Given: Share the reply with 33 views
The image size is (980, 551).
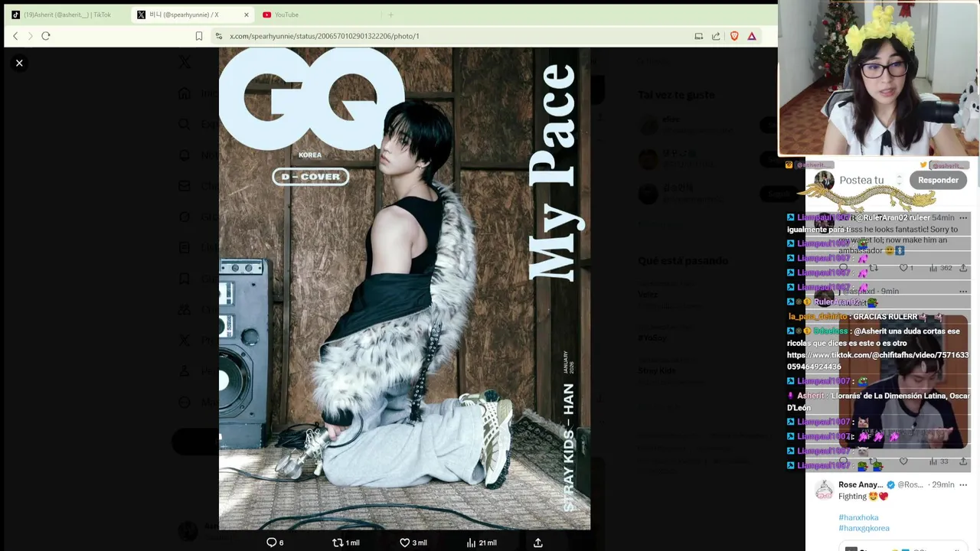Looking at the screenshot, I should click(x=963, y=461).
